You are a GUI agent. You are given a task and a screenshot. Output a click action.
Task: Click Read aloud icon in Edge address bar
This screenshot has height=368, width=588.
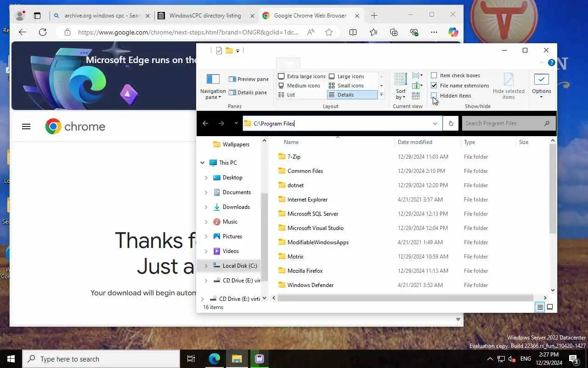(x=311, y=32)
